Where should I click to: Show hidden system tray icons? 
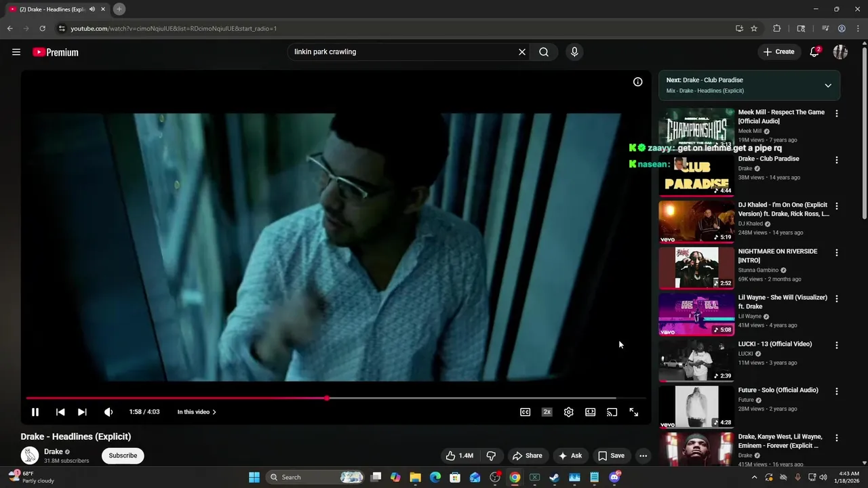click(754, 477)
